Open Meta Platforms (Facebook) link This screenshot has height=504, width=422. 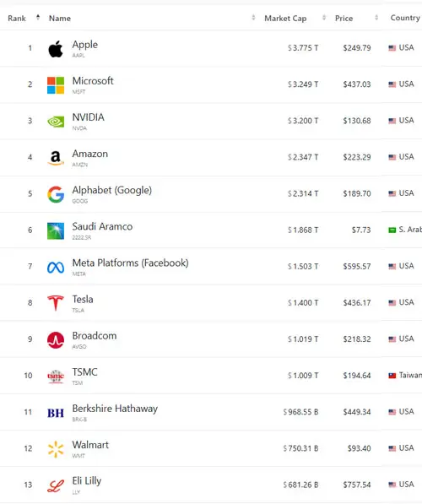click(x=130, y=263)
